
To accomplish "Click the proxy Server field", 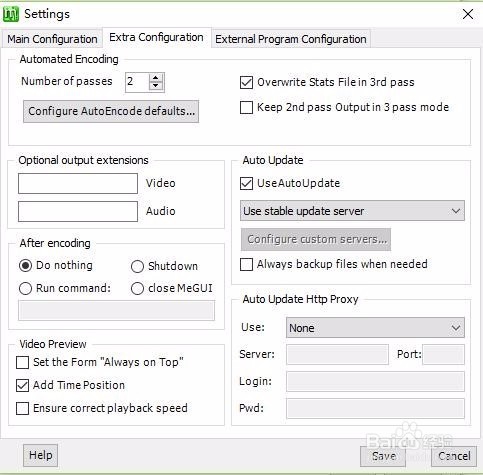I will click(x=337, y=354).
